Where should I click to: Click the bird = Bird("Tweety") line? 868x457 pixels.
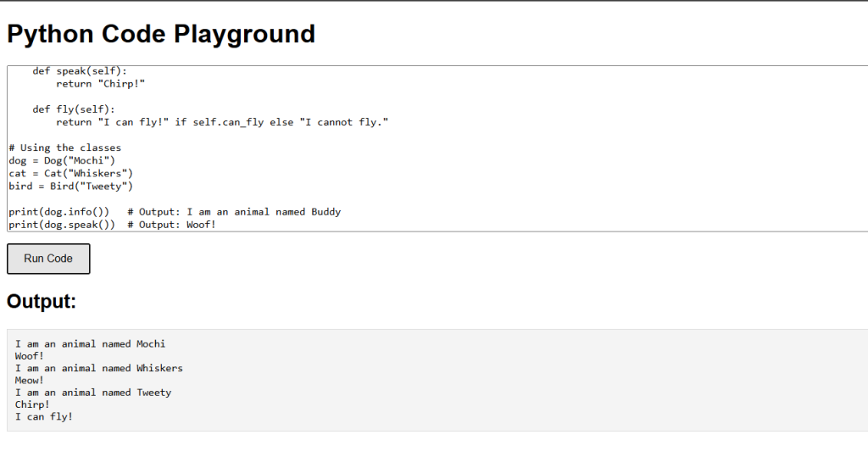point(71,187)
